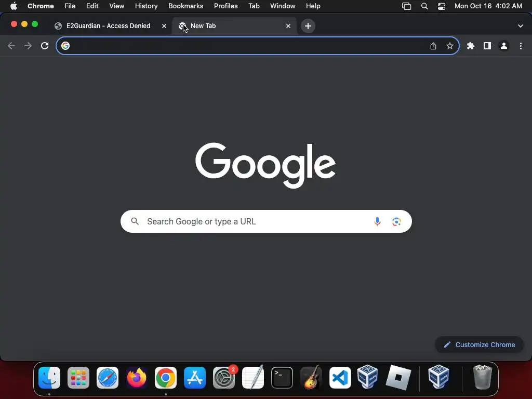Viewport: 532px width, 399px height.
Task: Open GarageBand from the dock
Action: [311, 378]
